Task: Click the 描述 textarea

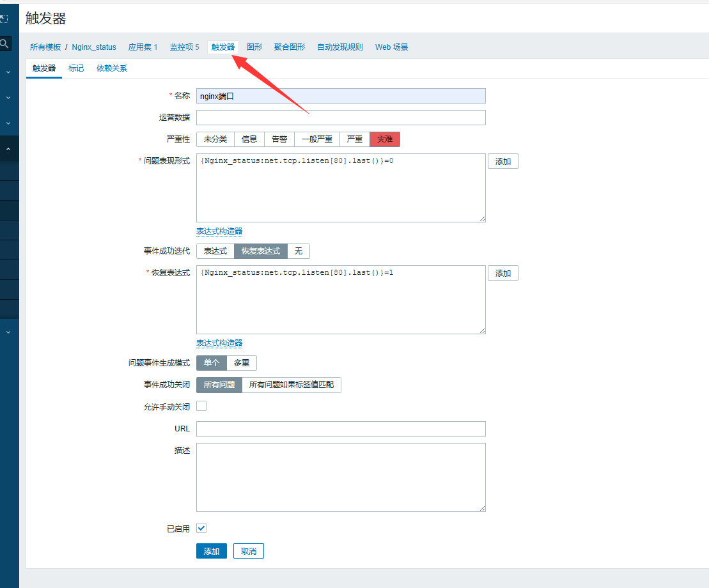Action: [x=341, y=477]
